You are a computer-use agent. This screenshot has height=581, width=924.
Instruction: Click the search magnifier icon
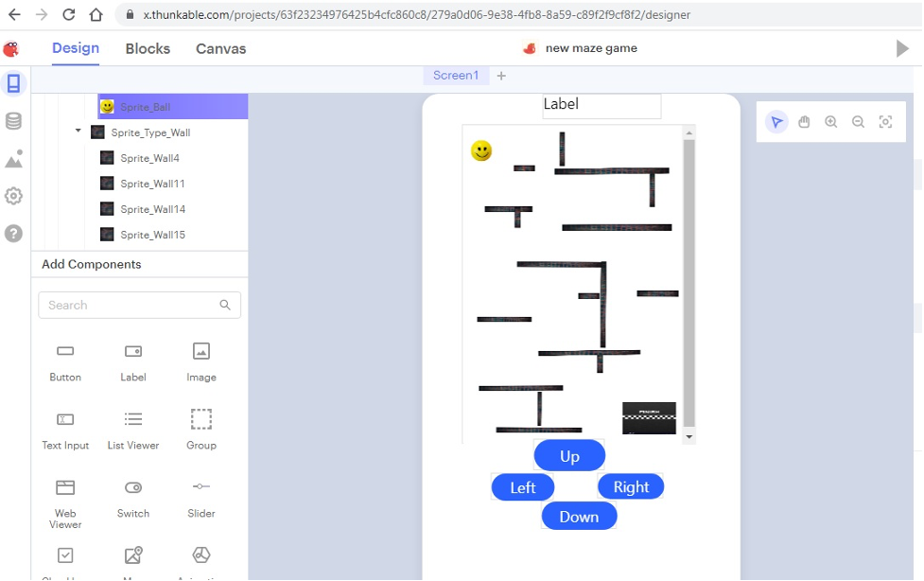225,305
